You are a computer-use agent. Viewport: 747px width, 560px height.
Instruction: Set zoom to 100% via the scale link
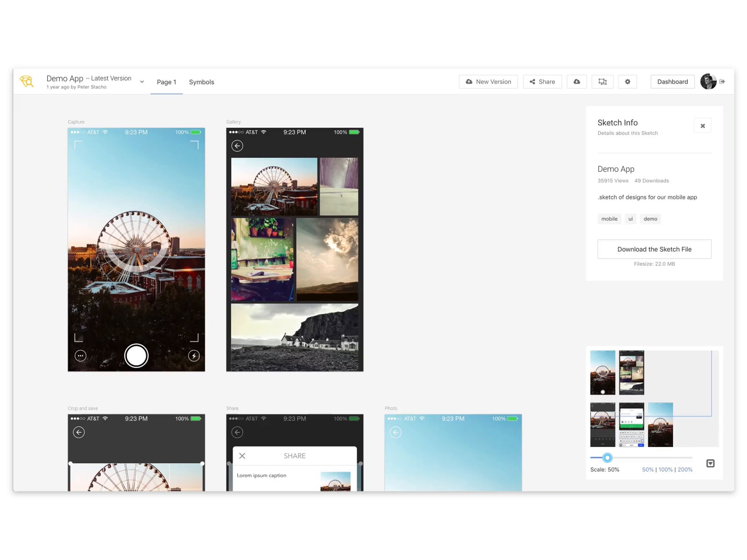[x=665, y=469]
